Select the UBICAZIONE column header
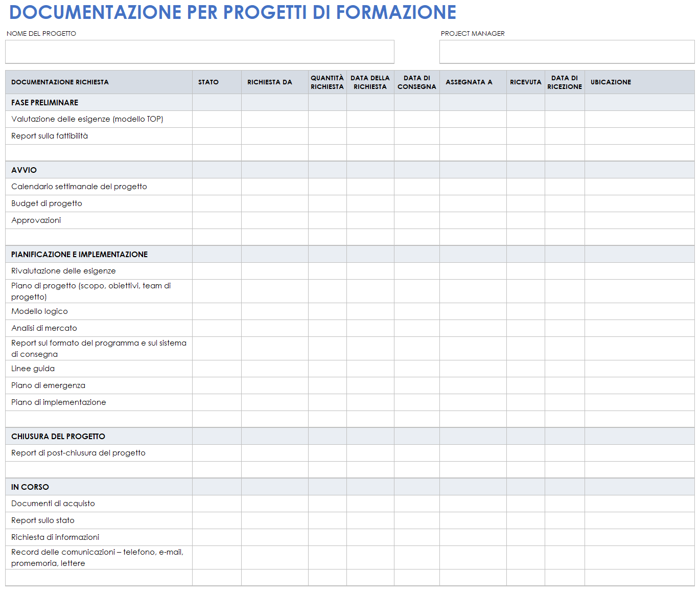700x592 pixels. tap(640, 82)
